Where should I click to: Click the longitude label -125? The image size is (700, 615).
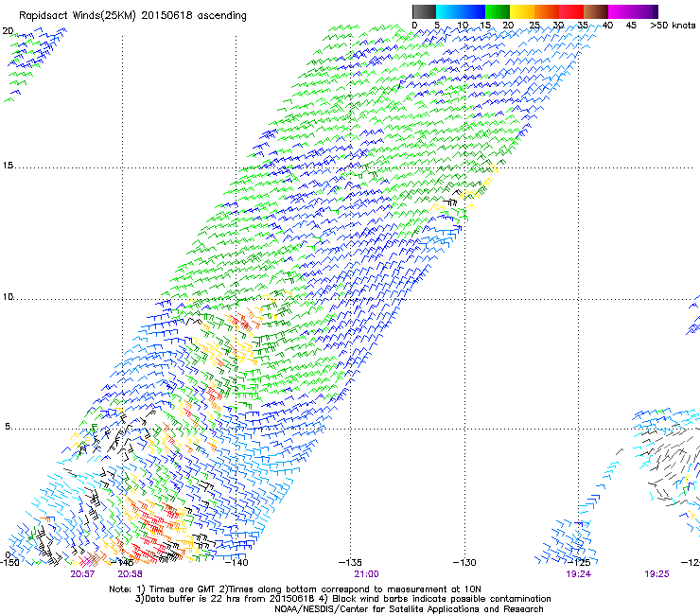pos(579,563)
